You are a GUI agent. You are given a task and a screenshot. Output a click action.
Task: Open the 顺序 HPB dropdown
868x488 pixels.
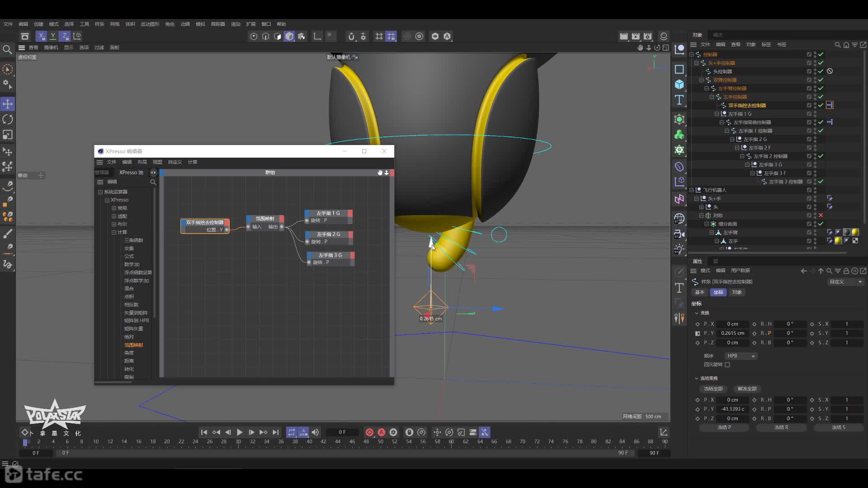pos(741,356)
